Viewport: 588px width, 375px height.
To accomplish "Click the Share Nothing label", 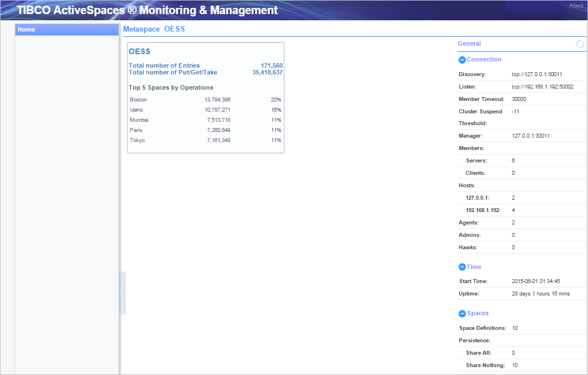I will (x=485, y=365).
